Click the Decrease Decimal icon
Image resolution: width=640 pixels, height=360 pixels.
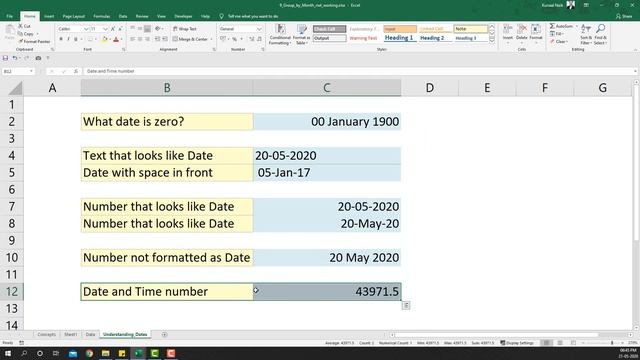point(259,39)
